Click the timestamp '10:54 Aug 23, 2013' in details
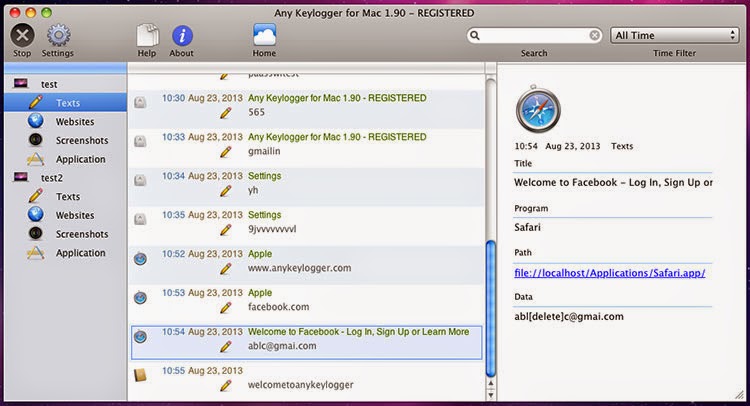Viewport: 750px width, 406px height. point(557,146)
